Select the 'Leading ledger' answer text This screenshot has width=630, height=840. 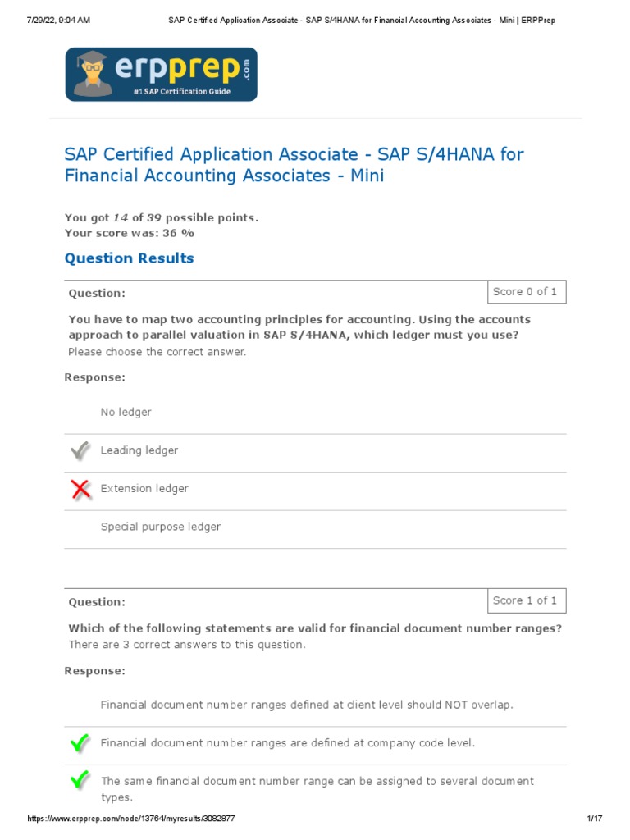click(x=139, y=450)
